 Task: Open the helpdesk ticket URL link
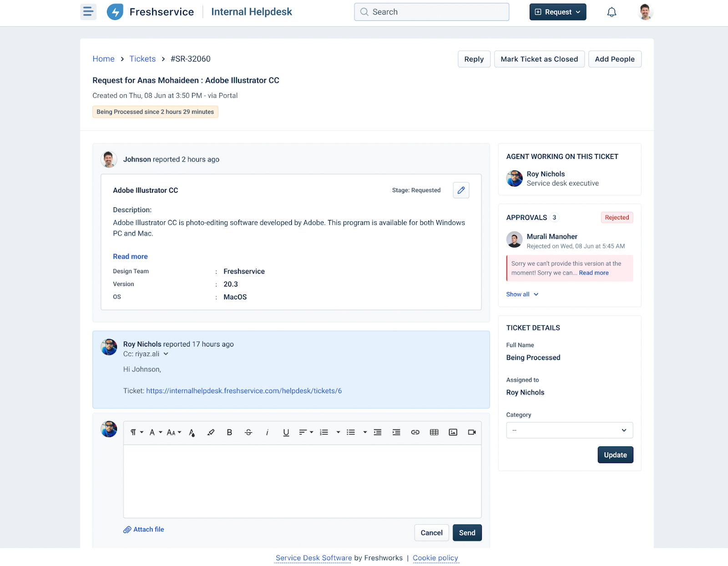pyautogui.click(x=244, y=391)
